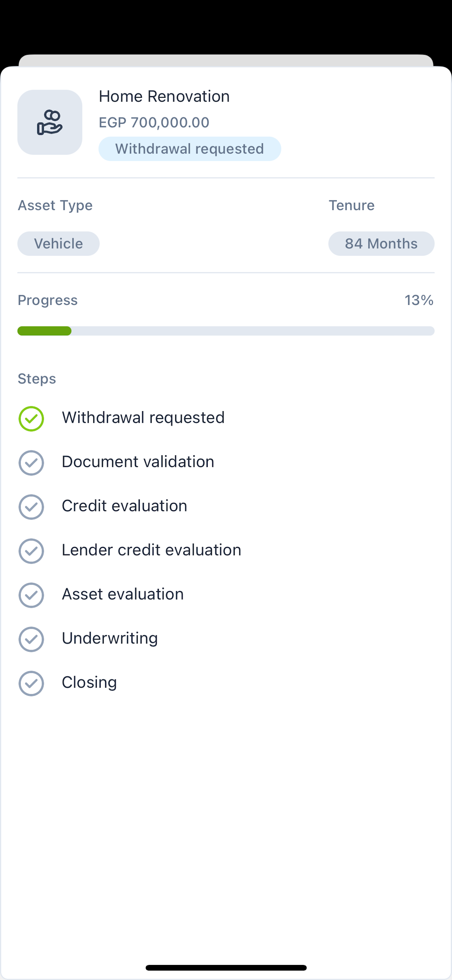Click the green progress bar
452x980 pixels.
[x=44, y=331]
